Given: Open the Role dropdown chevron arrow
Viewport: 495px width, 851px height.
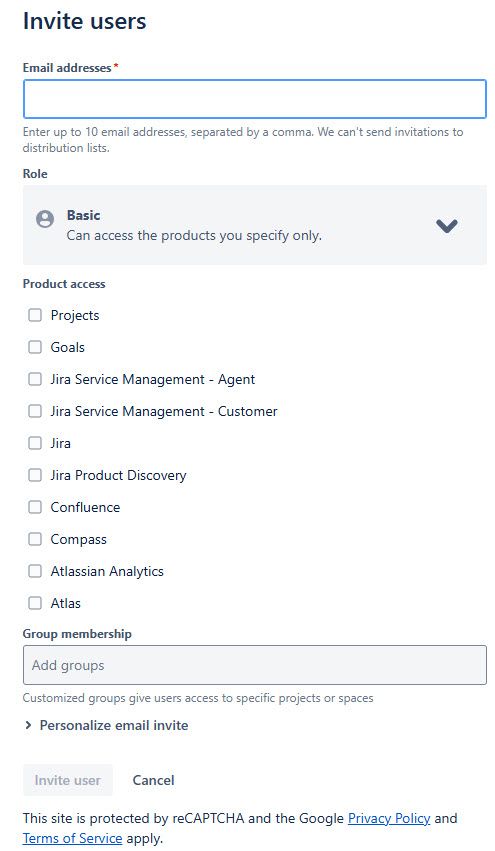Looking at the screenshot, I should point(447,225).
